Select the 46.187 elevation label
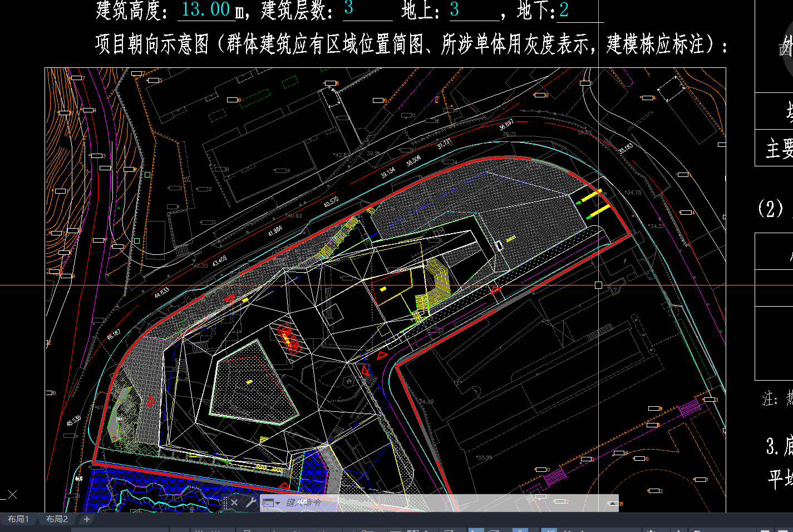Viewport: 793px width, 532px height. pyautogui.click(x=114, y=334)
